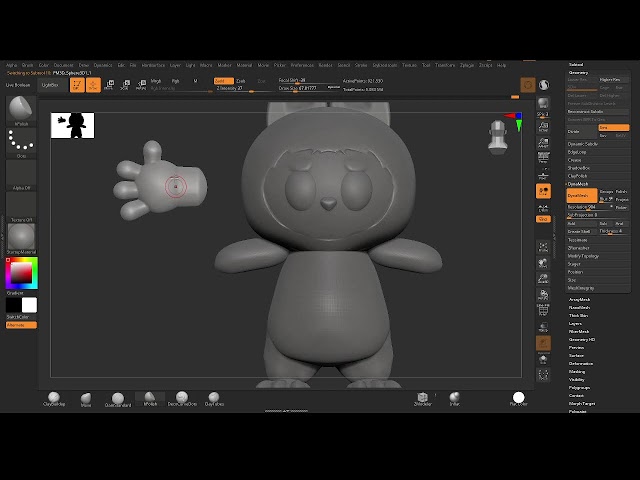Open the Document menu
This screenshot has width=640, height=480.
click(64, 65)
